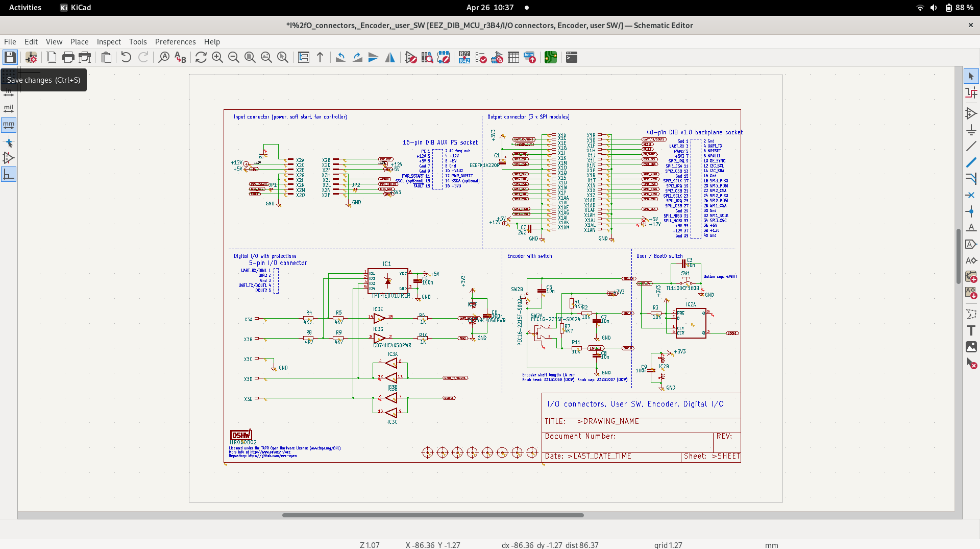Select the Add Wire tool

click(971, 147)
